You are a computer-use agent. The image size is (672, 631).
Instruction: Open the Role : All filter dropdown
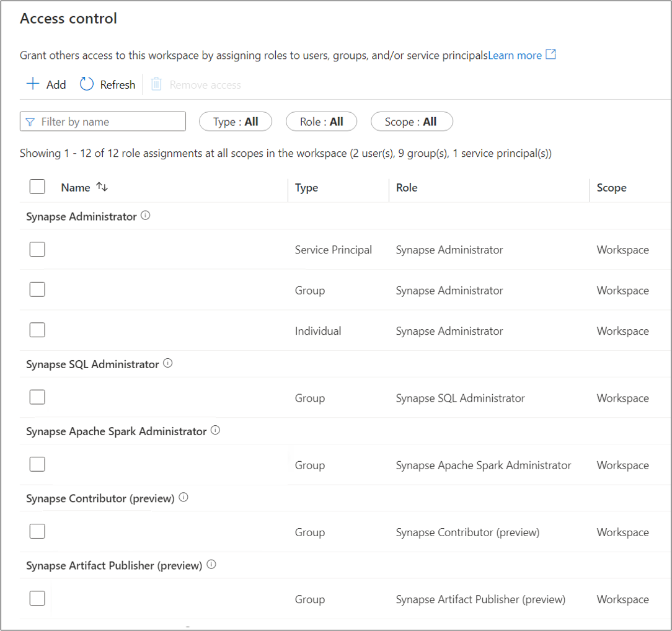(x=321, y=122)
